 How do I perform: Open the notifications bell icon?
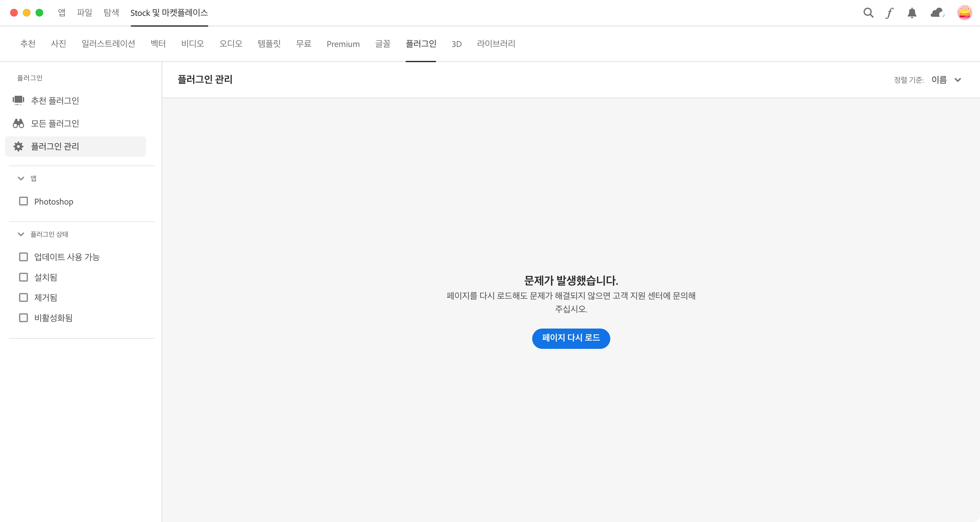coord(912,13)
